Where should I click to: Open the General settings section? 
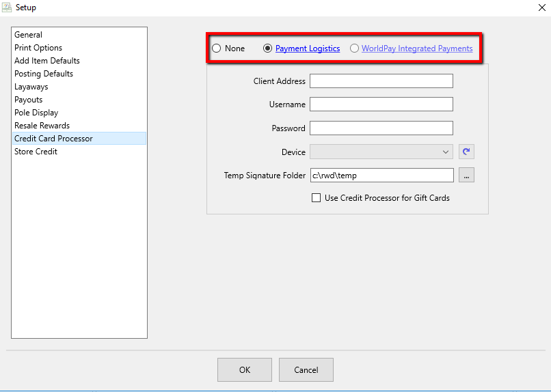click(79, 35)
